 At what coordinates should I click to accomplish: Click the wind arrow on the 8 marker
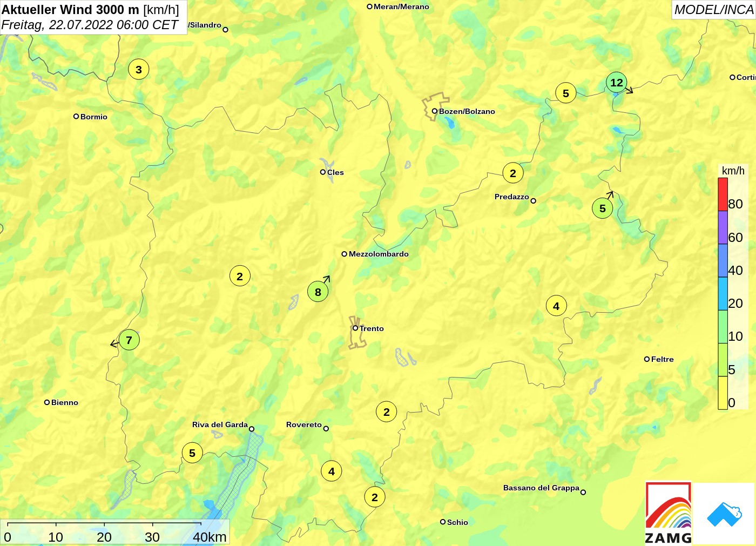(x=327, y=279)
